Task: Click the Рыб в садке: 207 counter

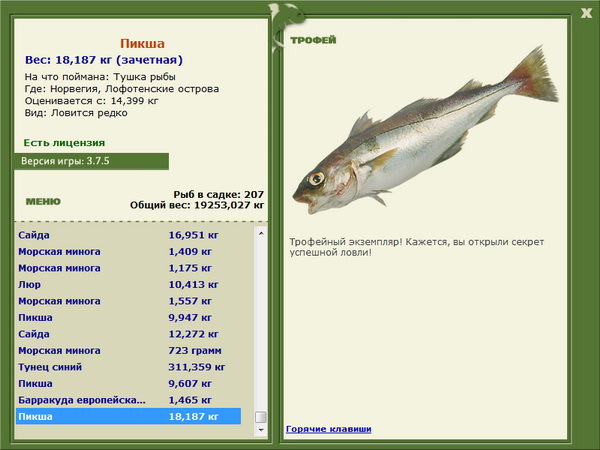Action: (x=218, y=194)
